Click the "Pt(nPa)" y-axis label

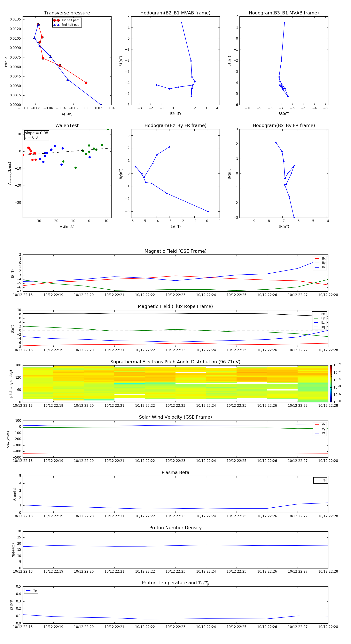(6, 61)
